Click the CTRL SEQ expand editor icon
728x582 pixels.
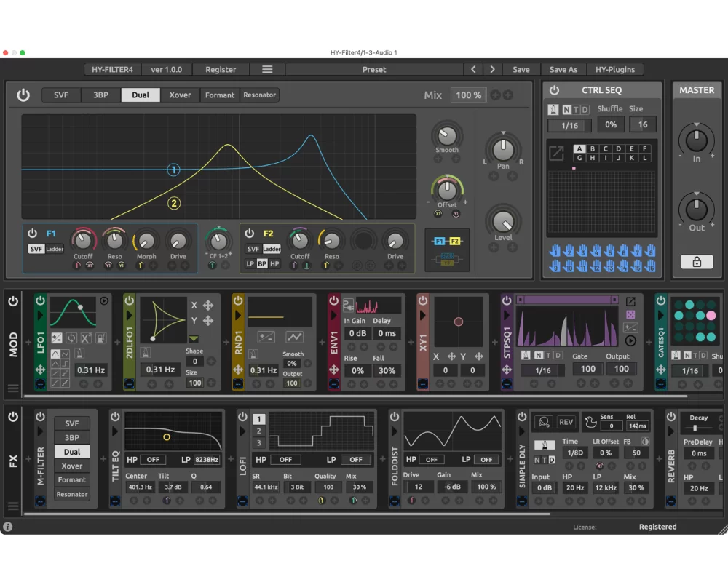(x=556, y=153)
